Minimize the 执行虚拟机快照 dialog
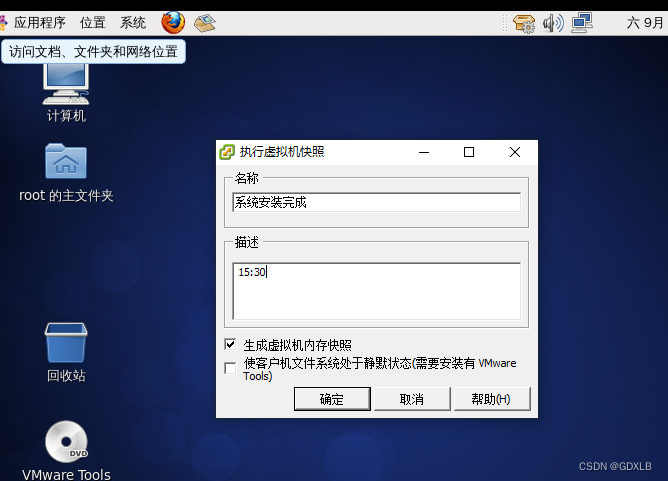The width and height of the screenshot is (668, 481). click(424, 152)
